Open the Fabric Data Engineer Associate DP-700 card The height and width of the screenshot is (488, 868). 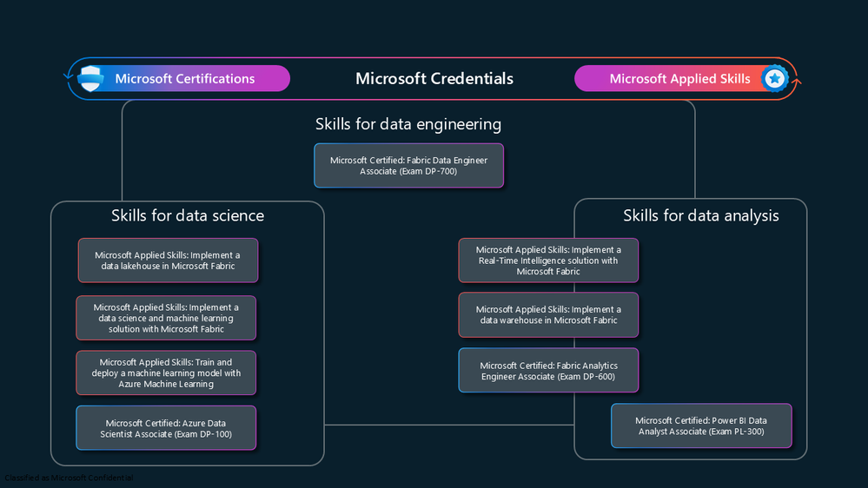tap(409, 166)
